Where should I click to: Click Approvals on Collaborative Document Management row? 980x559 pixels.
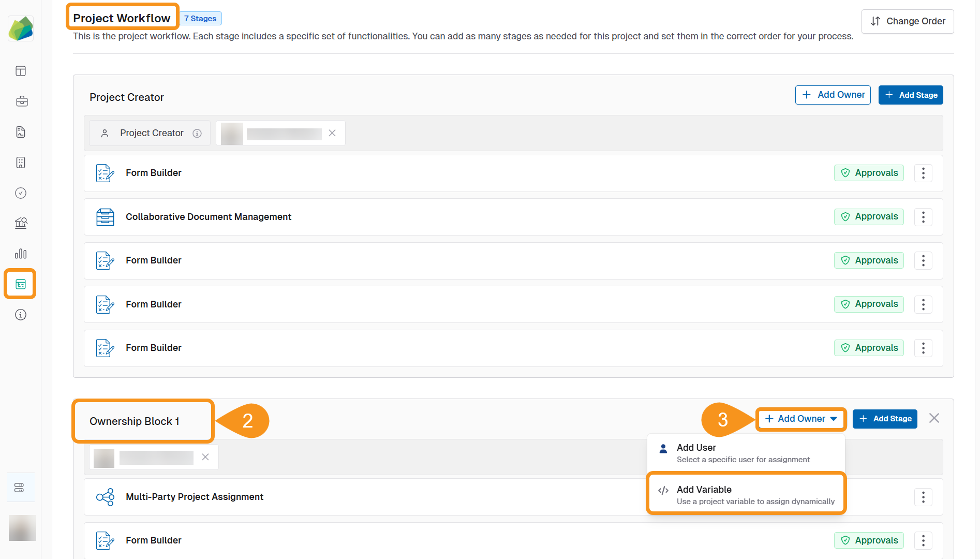coord(869,217)
